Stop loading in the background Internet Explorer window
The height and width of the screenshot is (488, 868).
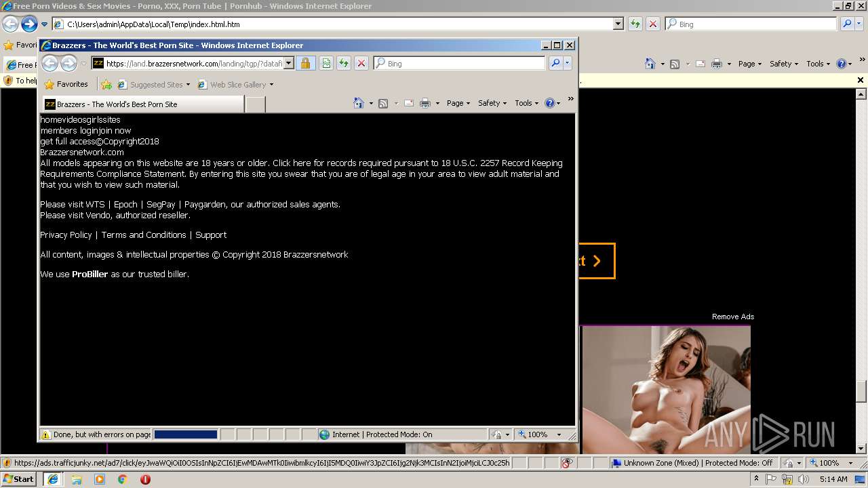pyautogui.click(x=653, y=24)
